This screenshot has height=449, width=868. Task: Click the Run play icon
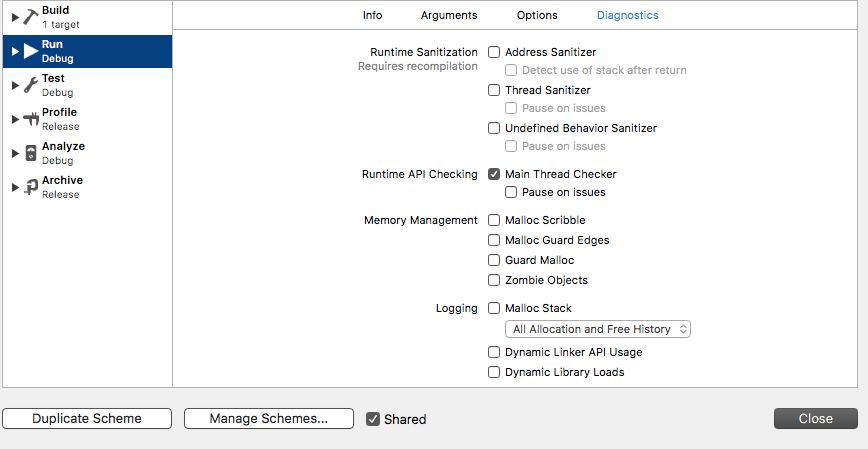pos(30,51)
